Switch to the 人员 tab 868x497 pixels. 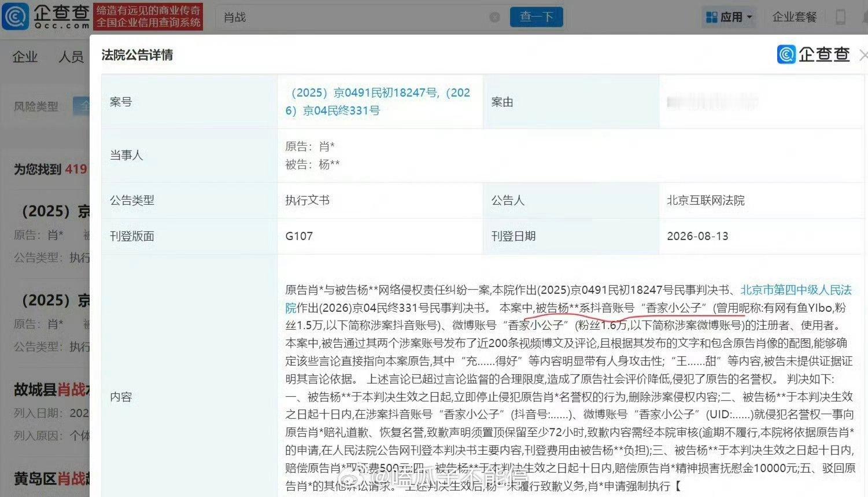pyautogui.click(x=71, y=57)
